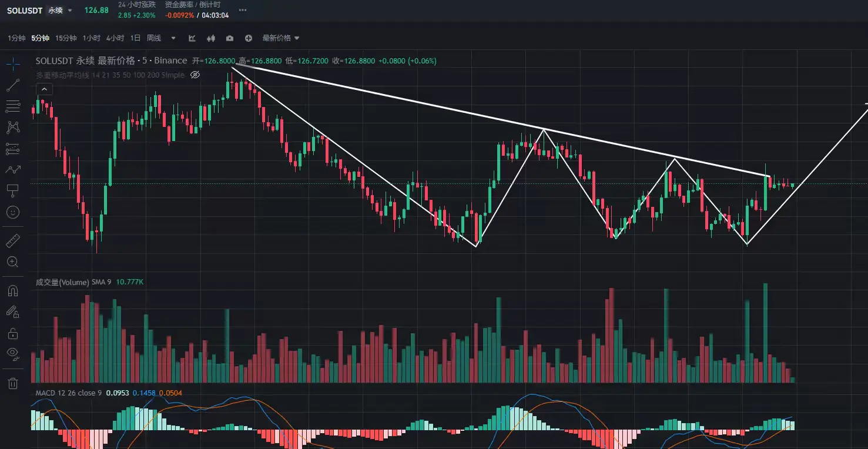The height and width of the screenshot is (449, 868).
Task: Click the -0.0092% funding rate value
Action: [x=179, y=15]
